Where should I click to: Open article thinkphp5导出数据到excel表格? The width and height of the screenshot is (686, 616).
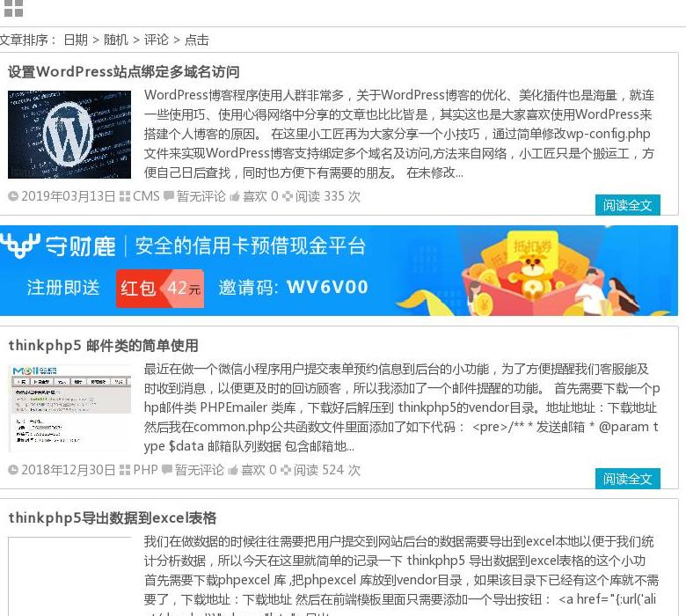pos(113,518)
